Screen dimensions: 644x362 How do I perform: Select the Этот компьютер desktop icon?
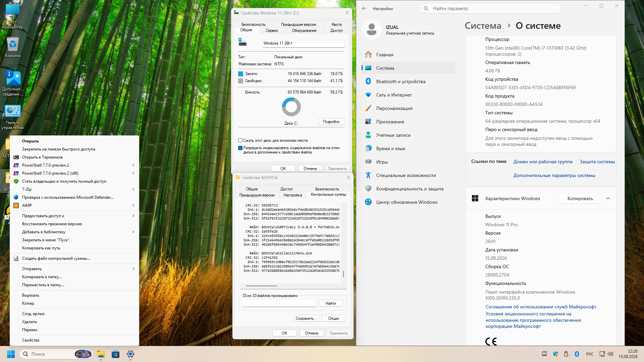(x=13, y=17)
